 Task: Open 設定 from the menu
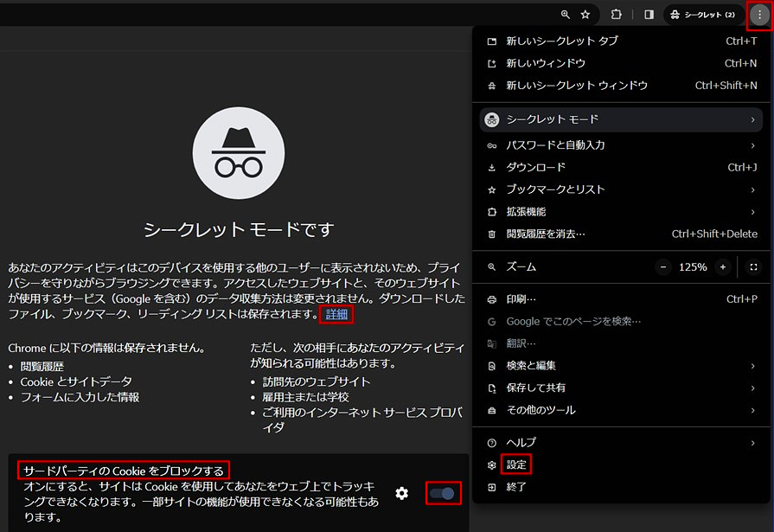516,465
